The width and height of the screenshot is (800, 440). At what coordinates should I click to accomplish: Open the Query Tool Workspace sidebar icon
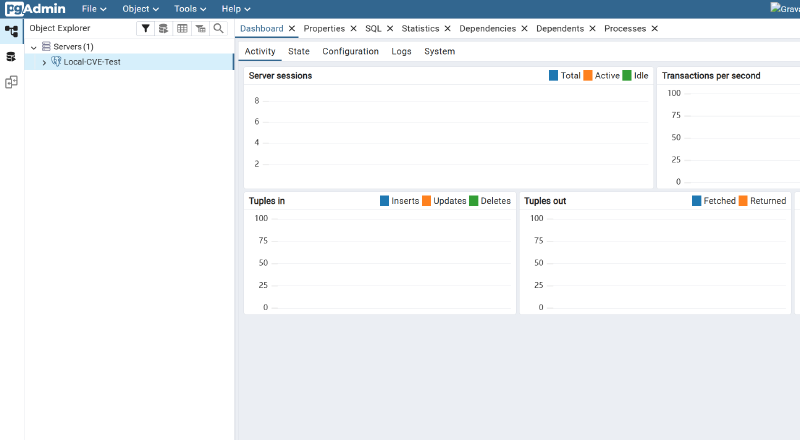11,57
